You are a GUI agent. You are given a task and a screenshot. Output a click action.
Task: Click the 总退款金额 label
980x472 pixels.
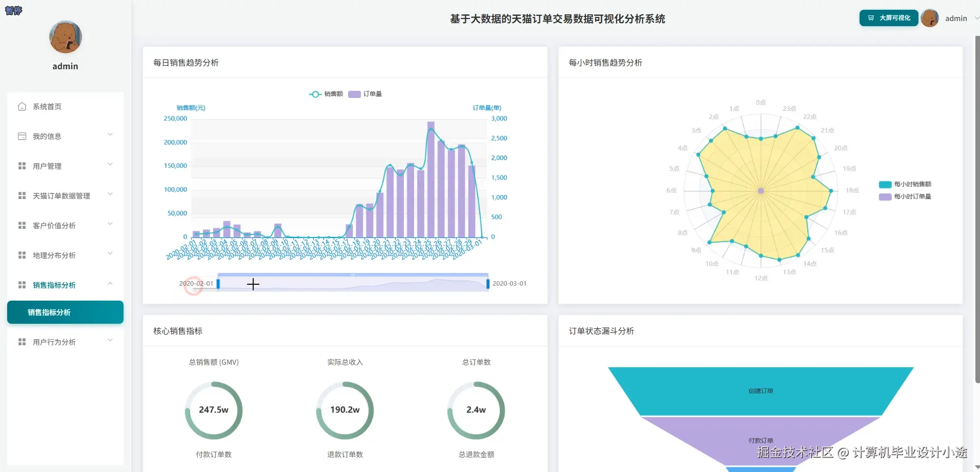pos(476,455)
